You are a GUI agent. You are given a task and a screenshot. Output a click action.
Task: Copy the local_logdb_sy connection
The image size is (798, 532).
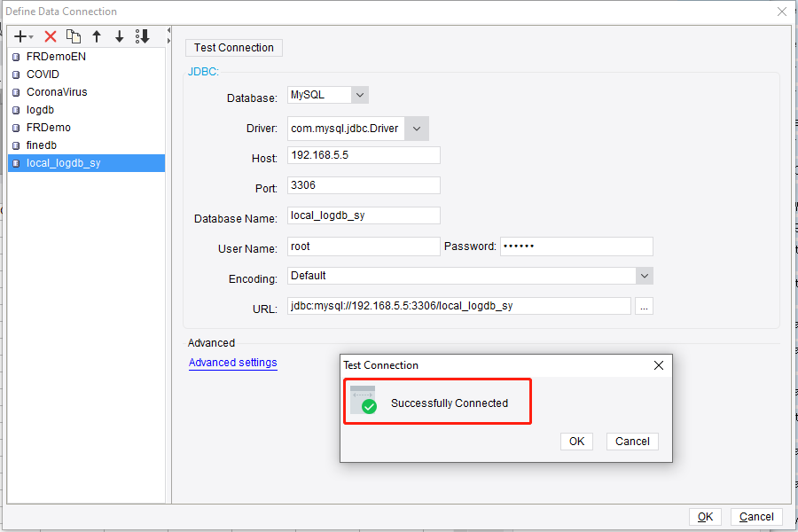(74, 36)
